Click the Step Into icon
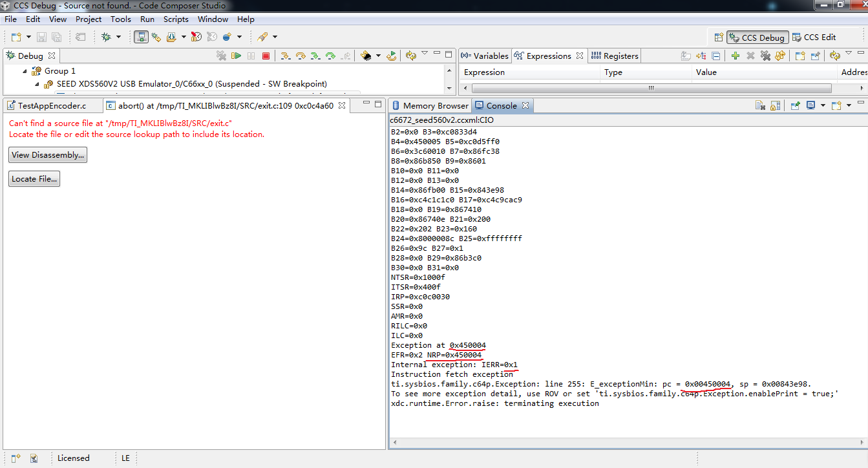Viewport: 868px width, 468px height. pos(285,56)
